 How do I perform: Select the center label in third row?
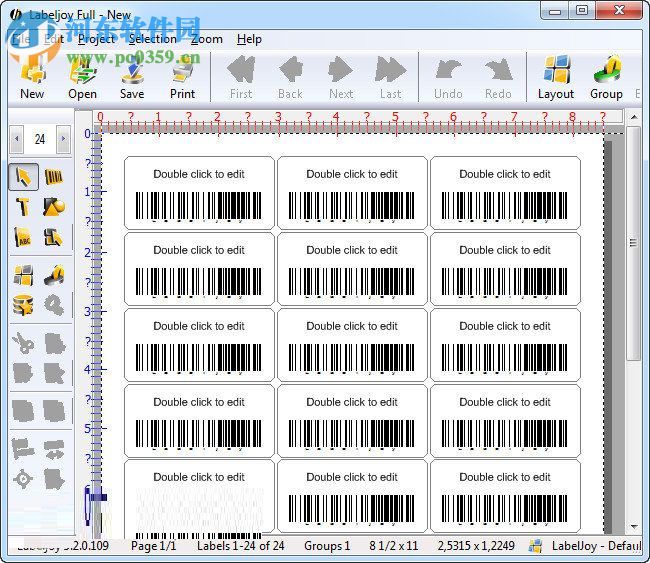point(352,345)
